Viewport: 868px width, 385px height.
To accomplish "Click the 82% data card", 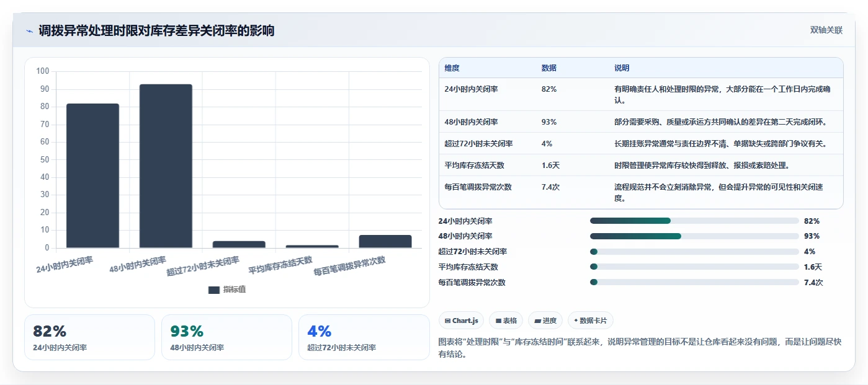I will click(x=89, y=337).
